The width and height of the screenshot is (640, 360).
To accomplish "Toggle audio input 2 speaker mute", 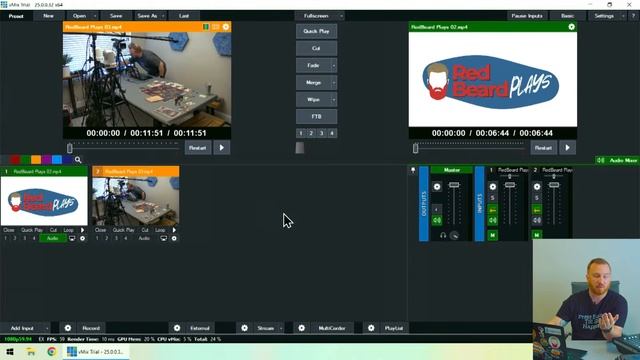I will 537,220.
